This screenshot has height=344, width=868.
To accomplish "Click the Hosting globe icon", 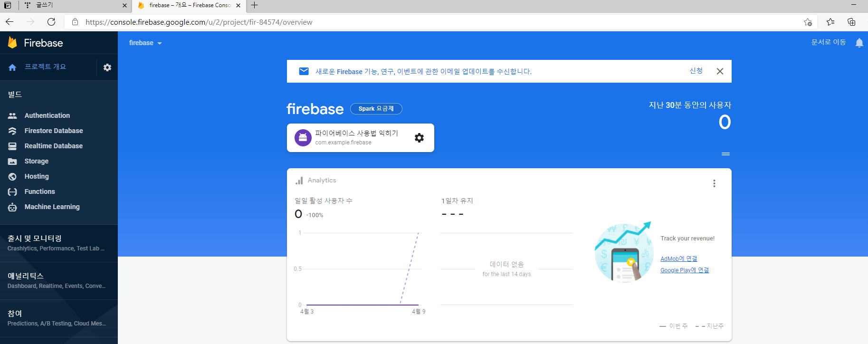I will (x=12, y=176).
